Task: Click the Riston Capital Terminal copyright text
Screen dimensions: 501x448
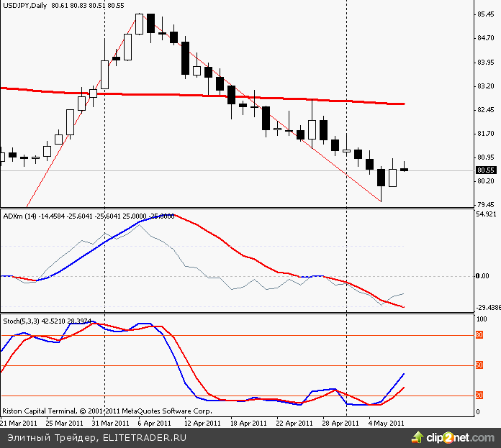Action: click(x=107, y=411)
